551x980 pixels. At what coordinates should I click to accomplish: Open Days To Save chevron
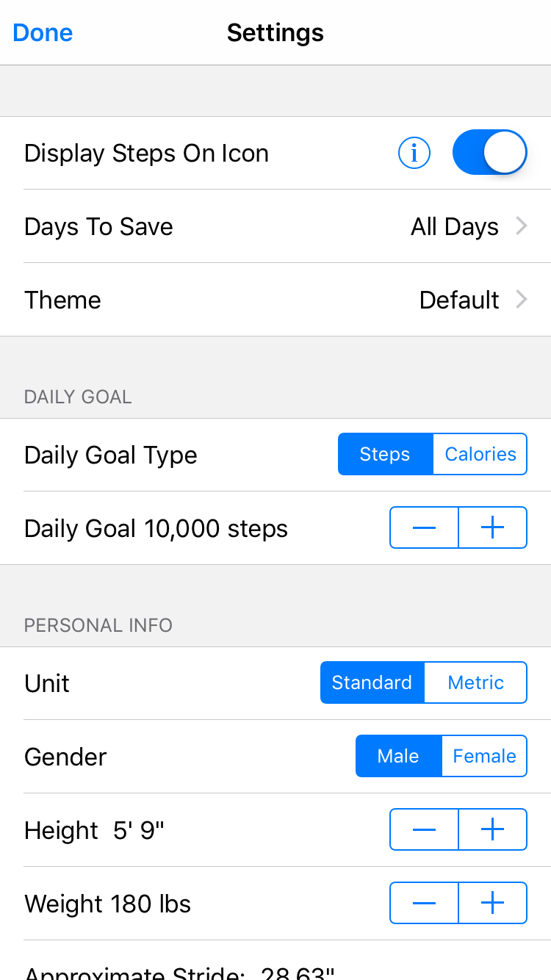[522, 226]
